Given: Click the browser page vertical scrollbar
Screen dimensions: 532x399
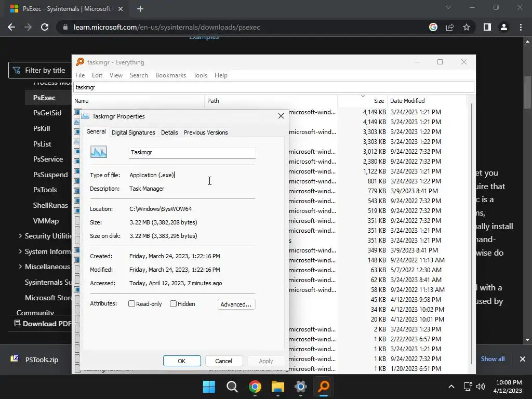Looking at the screenshot, I should 527,91.
